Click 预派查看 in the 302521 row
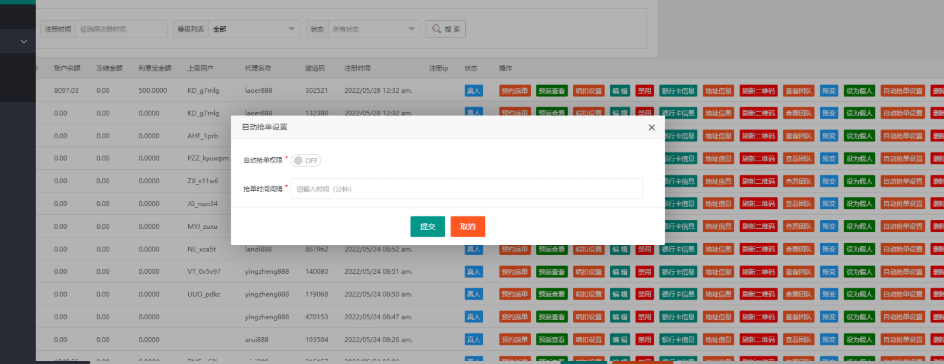944x364 pixels. point(552,91)
